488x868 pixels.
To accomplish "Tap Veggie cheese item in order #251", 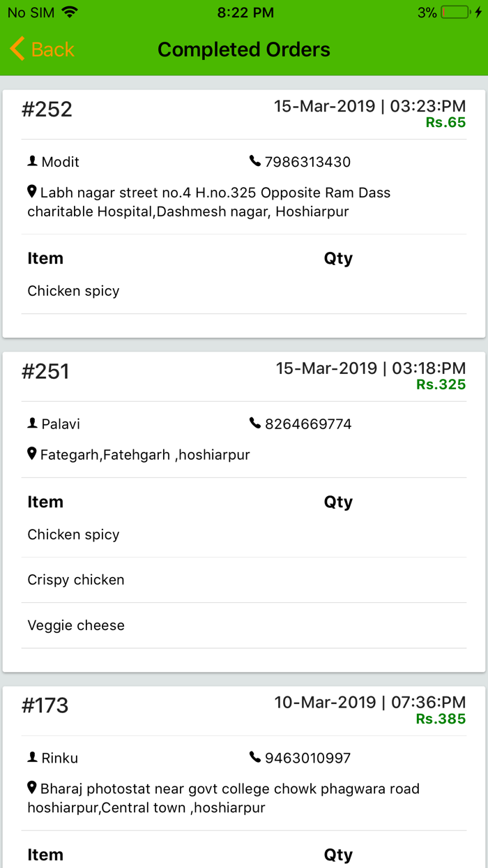I will [76, 625].
